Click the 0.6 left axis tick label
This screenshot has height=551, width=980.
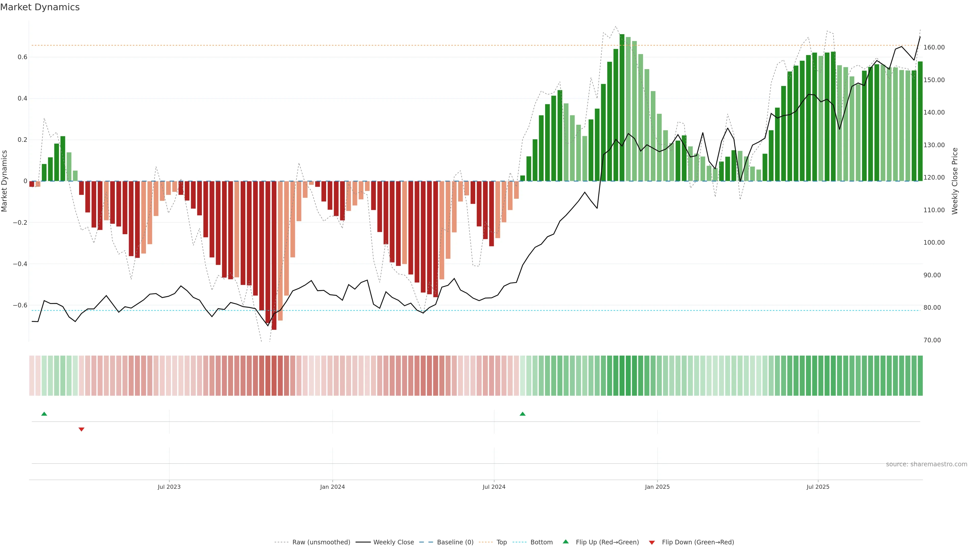(x=22, y=57)
